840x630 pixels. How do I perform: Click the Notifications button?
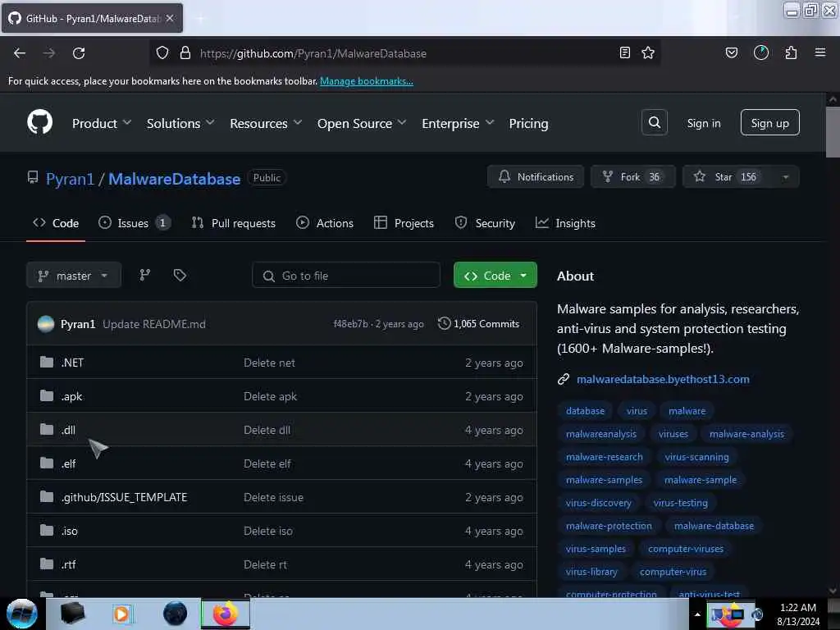click(x=536, y=177)
